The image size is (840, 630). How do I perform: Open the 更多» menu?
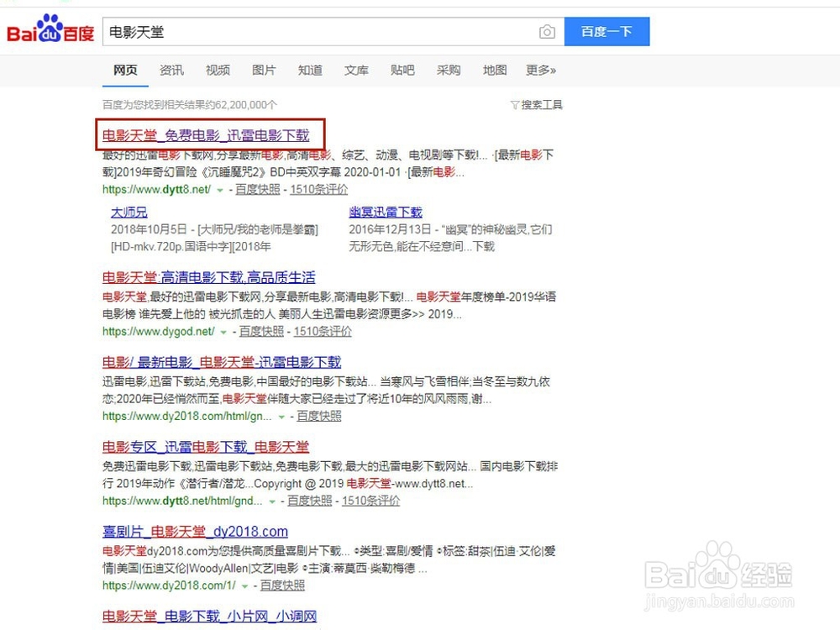pyautogui.click(x=540, y=71)
